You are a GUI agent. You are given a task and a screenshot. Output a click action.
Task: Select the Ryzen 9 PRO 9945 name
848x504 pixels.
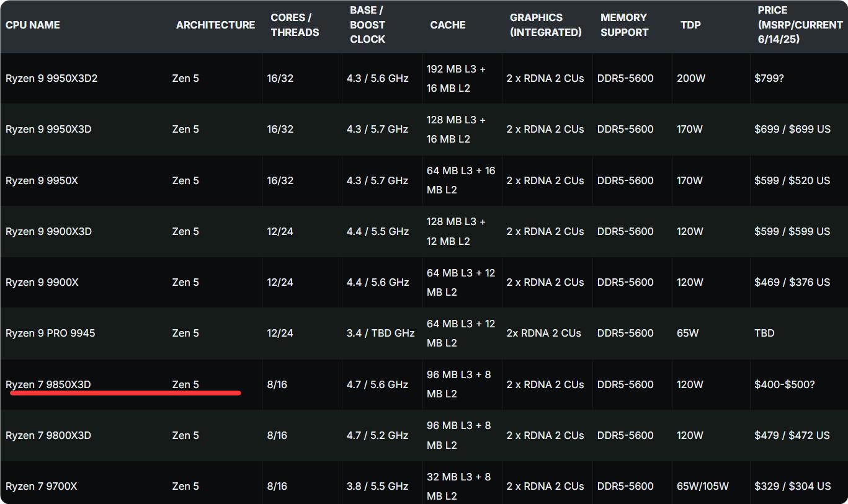click(50, 333)
